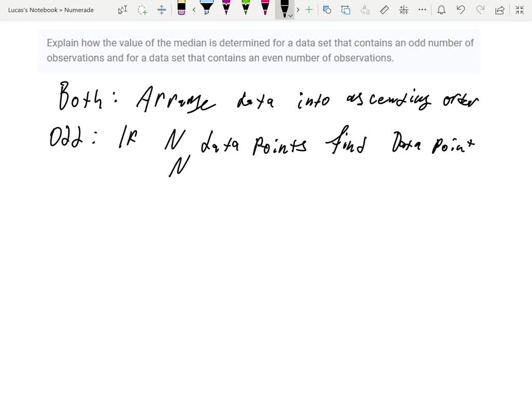The width and height of the screenshot is (532, 399).
Task: Open the black pen's options dropdown
Action: pyautogui.click(x=290, y=15)
